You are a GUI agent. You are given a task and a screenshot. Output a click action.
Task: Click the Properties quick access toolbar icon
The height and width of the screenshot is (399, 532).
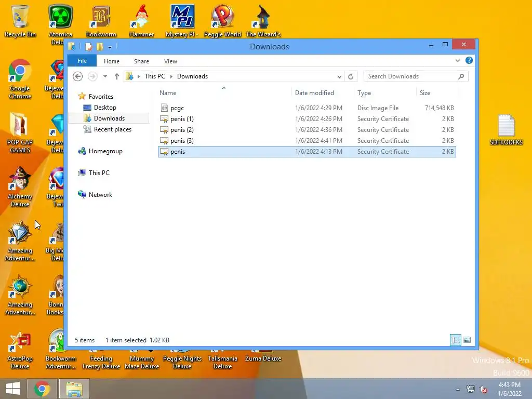pyautogui.click(x=88, y=46)
